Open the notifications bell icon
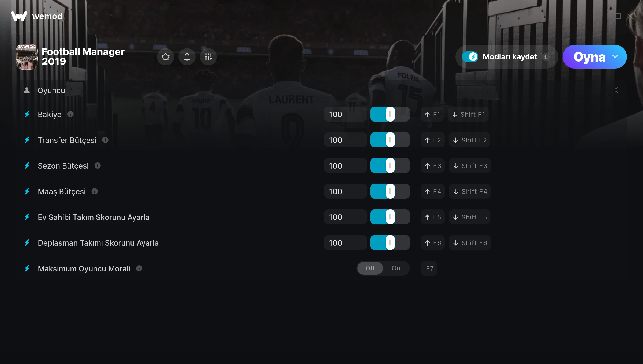 (187, 57)
